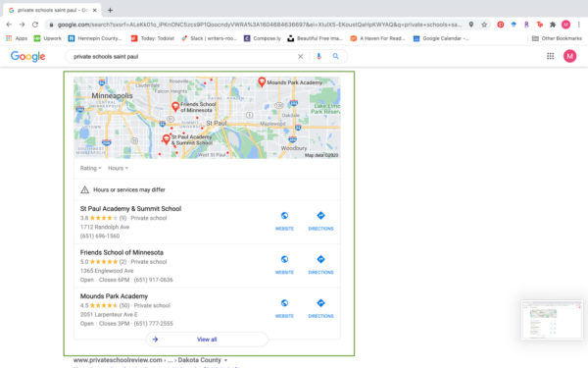Image resolution: width=588 pixels, height=368 pixels.
Task: Click the browser forward arrow
Action: (23, 25)
